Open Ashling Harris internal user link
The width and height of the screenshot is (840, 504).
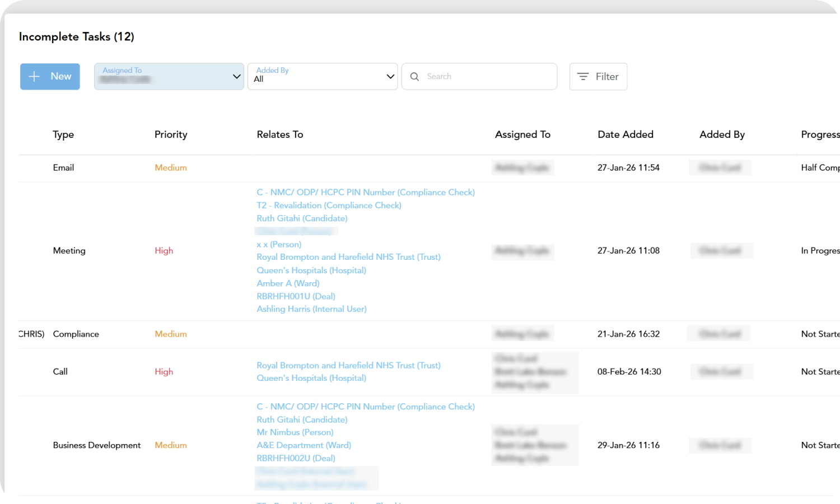(x=311, y=309)
